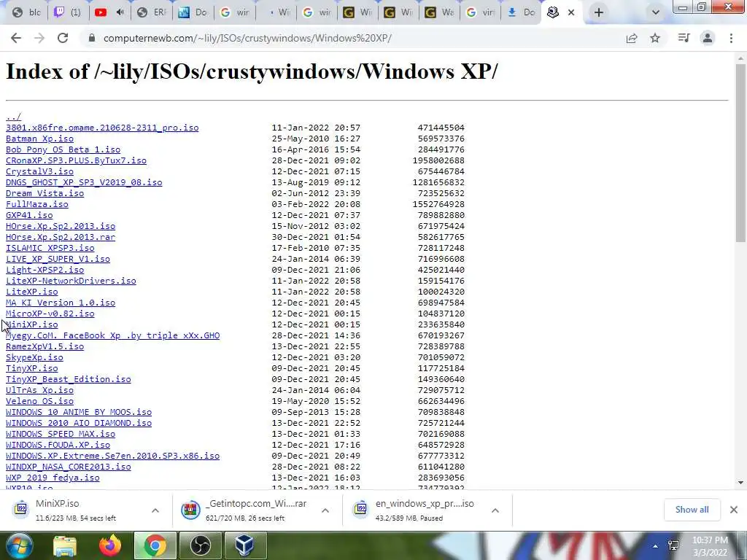Image resolution: width=747 pixels, height=560 pixels.
Task: Switch to the YouTube tab
Action: click(x=109, y=12)
